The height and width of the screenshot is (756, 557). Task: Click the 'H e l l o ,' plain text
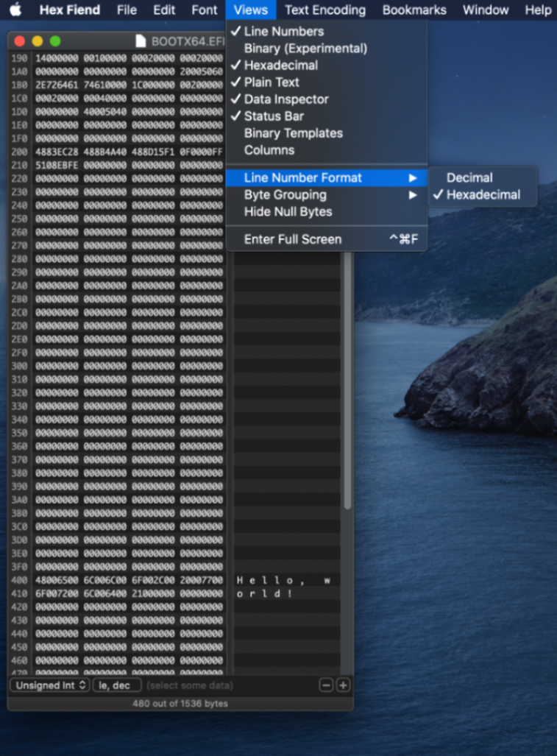[270, 581]
